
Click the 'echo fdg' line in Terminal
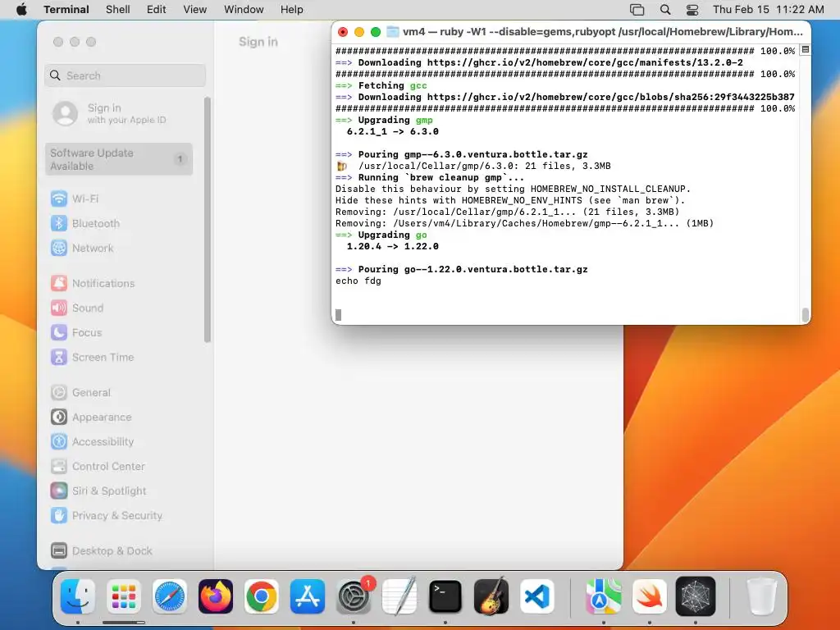pos(358,281)
